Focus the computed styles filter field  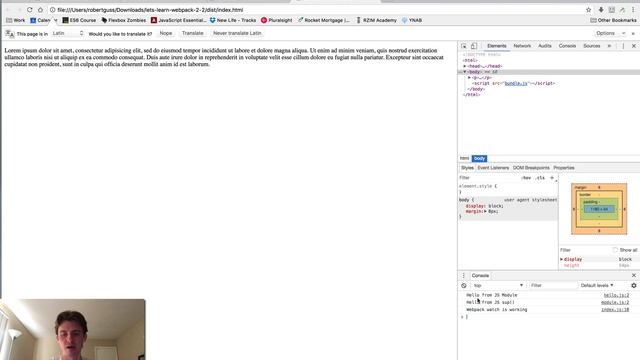tap(585, 250)
